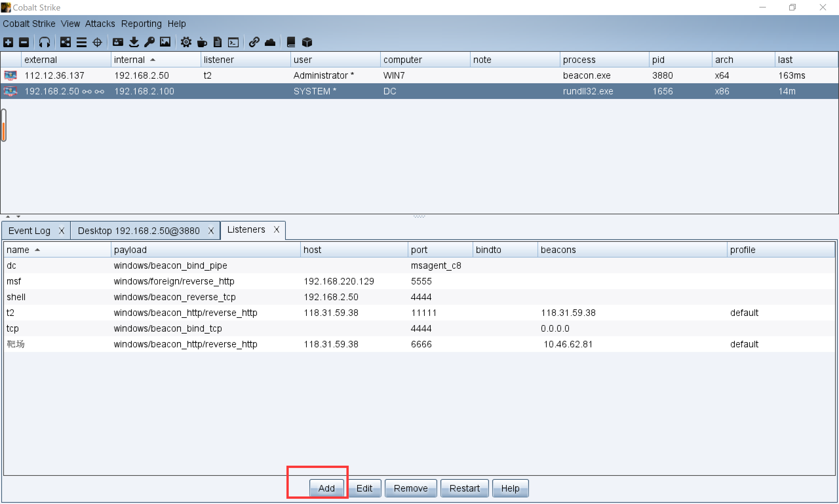Image resolution: width=839 pixels, height=504 pixels.
Task: Open the View menu
Action: click(70, 24)
